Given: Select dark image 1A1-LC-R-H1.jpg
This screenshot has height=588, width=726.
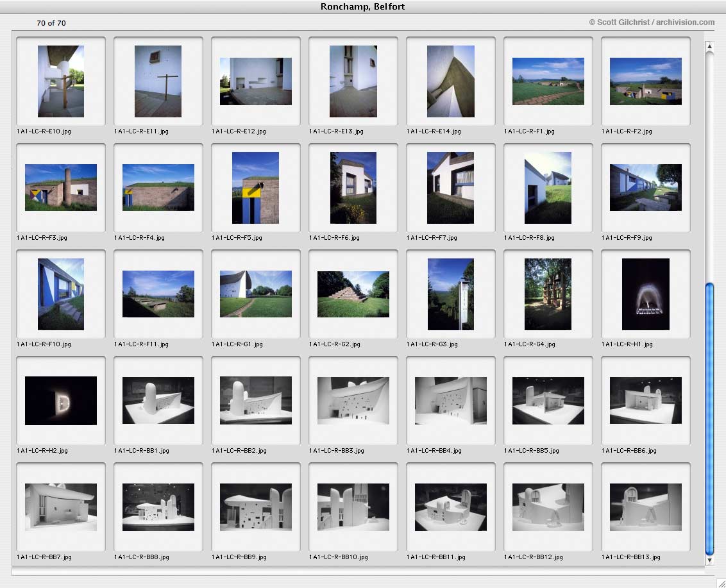Looking at the screenshot, I should (645, 294).
